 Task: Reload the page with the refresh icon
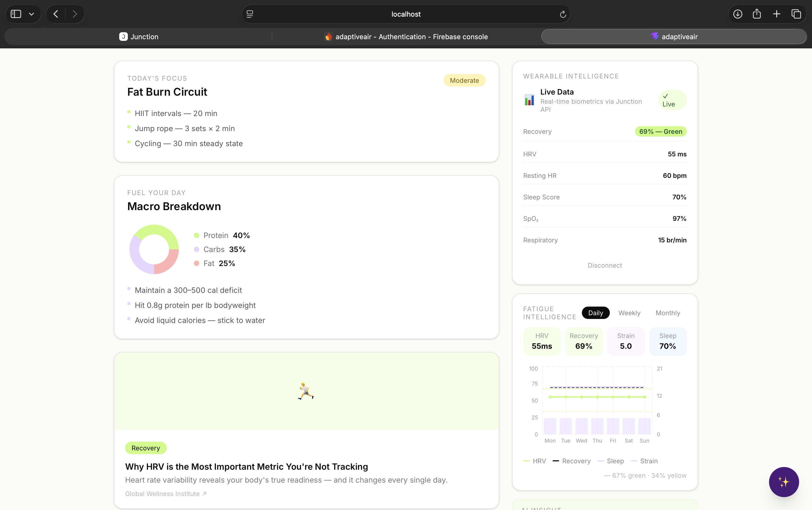click(563, 14)
